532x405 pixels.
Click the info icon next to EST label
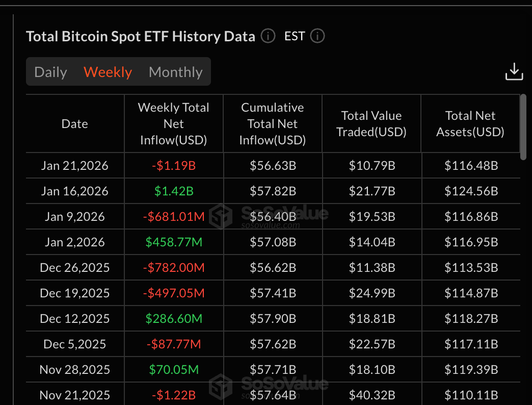point(317,36)
